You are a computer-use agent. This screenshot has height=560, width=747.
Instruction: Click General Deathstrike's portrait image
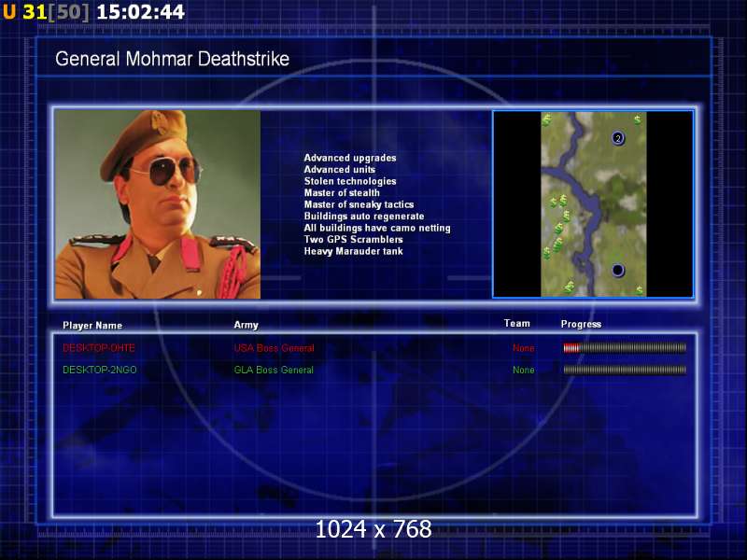[x=158, y=204]
